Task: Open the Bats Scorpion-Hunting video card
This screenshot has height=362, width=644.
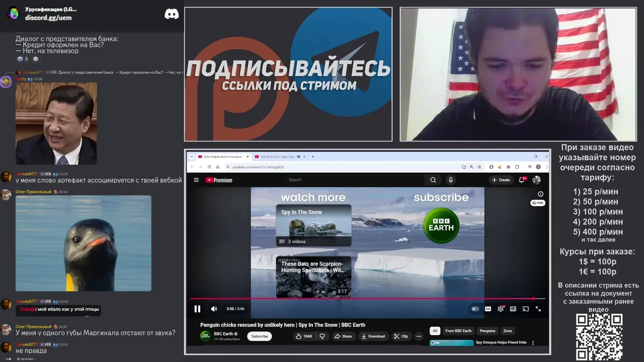Action: pyautogui.click(x=313, y=277)
